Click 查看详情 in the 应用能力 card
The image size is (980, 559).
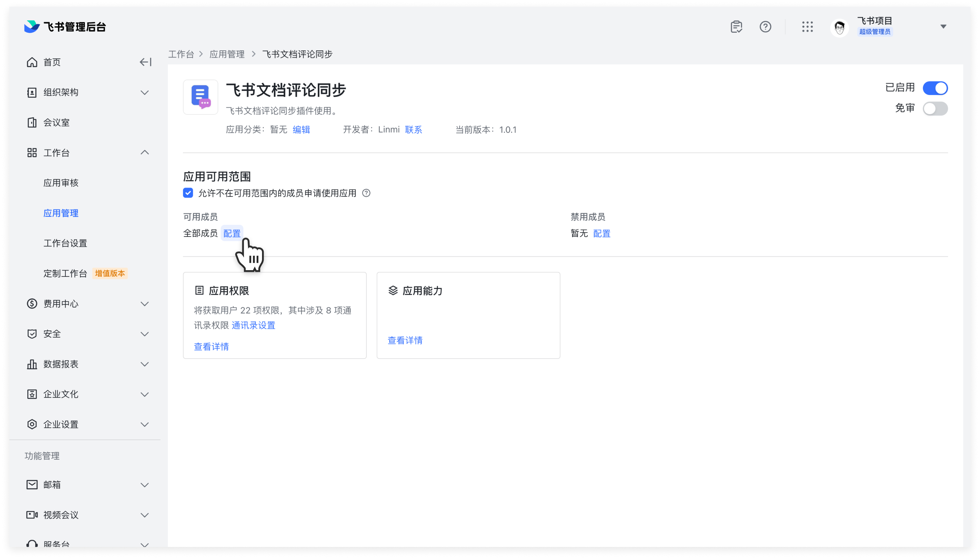coord(405,340)
